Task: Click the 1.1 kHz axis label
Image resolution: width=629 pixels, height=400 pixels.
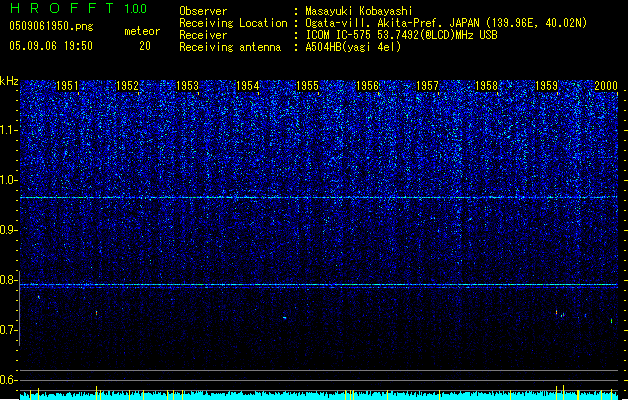Action: 9,130
